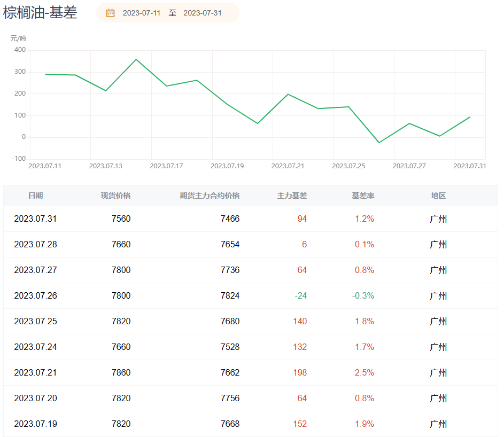Click spot price 7860 cell
This screenshot has width=504, height=437.
121,373
